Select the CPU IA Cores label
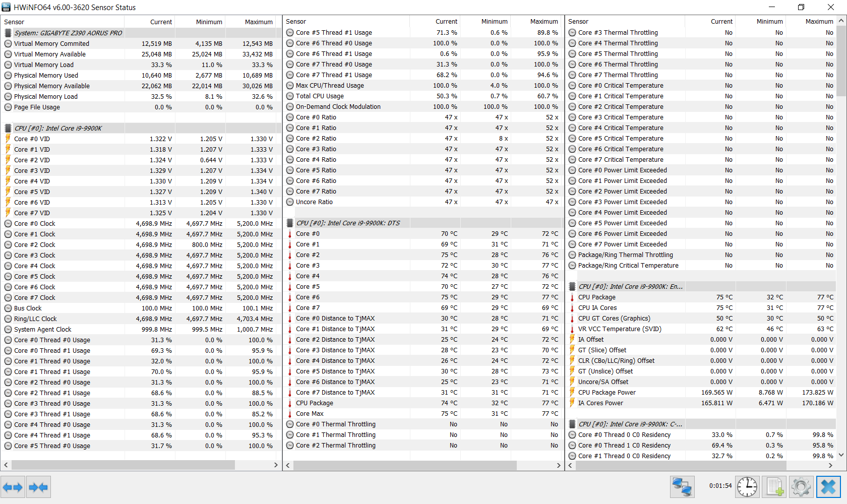The width and height of the screenshot is (847, 504). pyautogui.click(x=597, y=307)
